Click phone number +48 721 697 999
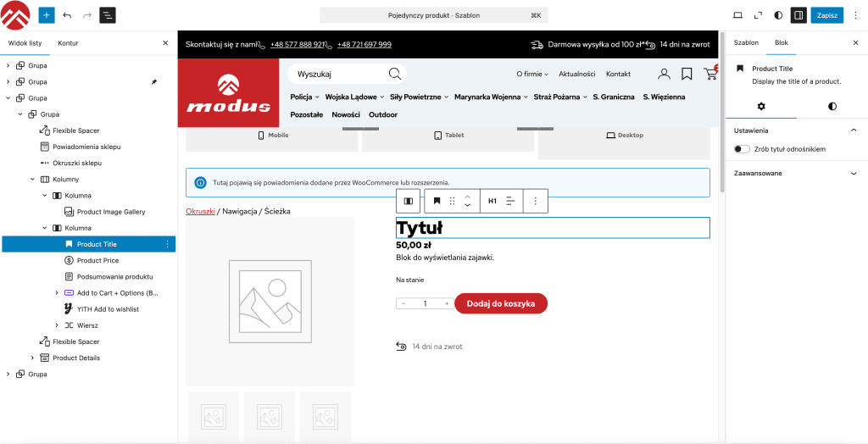This screenshot has width=868, height=444. [364, 44]
